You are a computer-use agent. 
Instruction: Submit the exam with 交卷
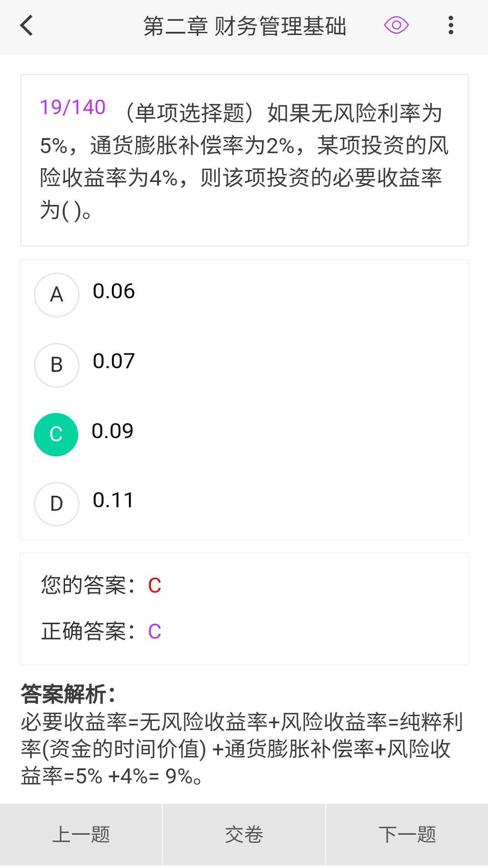pos(244,835)
